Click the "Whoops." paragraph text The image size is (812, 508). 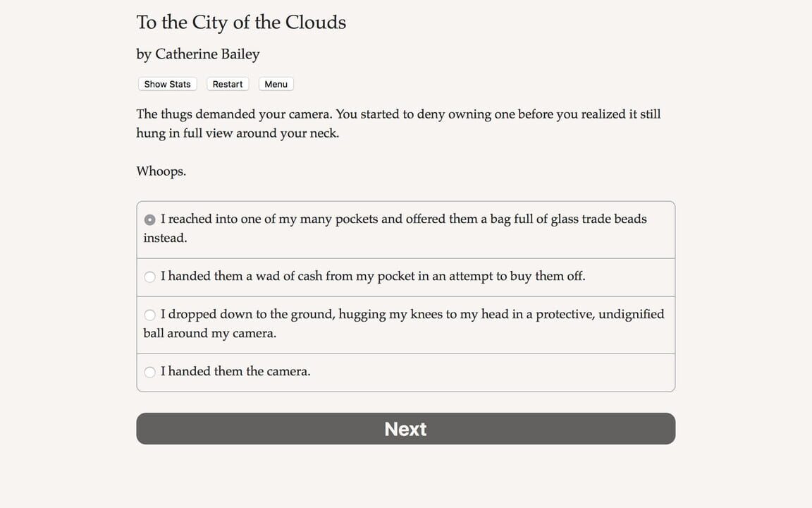pos(161,171)
